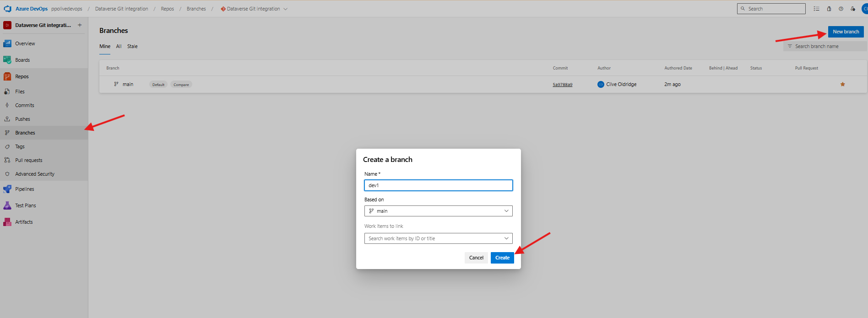Click the New branch button

point(846,32)
